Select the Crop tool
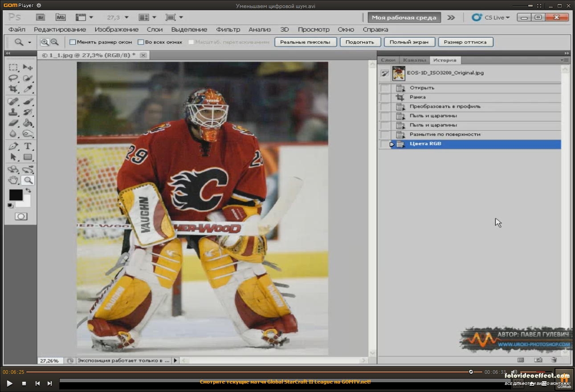The height and width of the screenshot is (392, 575). point(13,89)
